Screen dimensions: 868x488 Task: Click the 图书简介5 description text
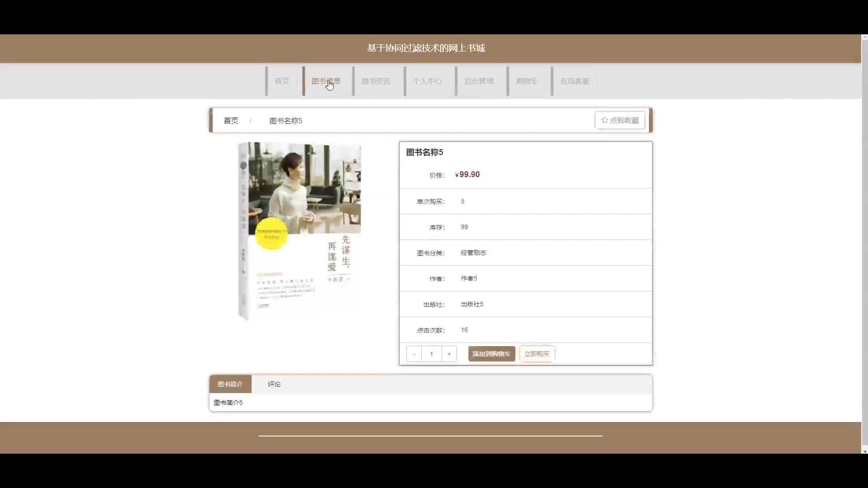pyautogui.click(x=228, y=403)
